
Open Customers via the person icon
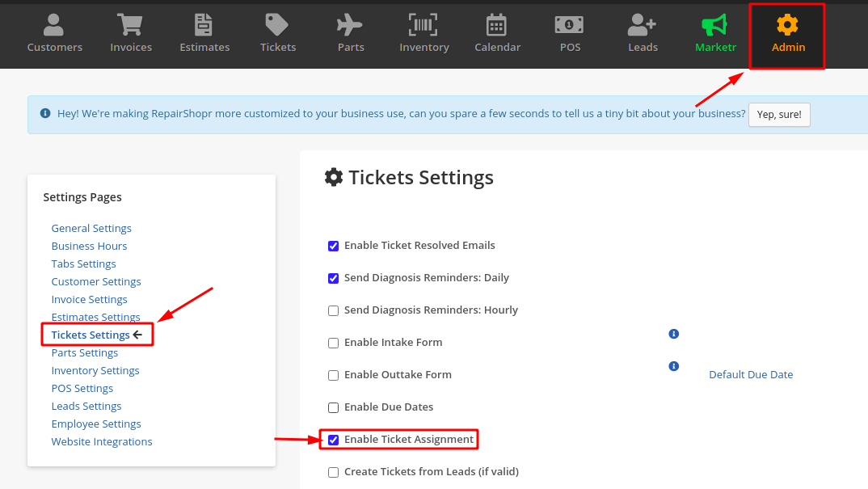[53, 25]
